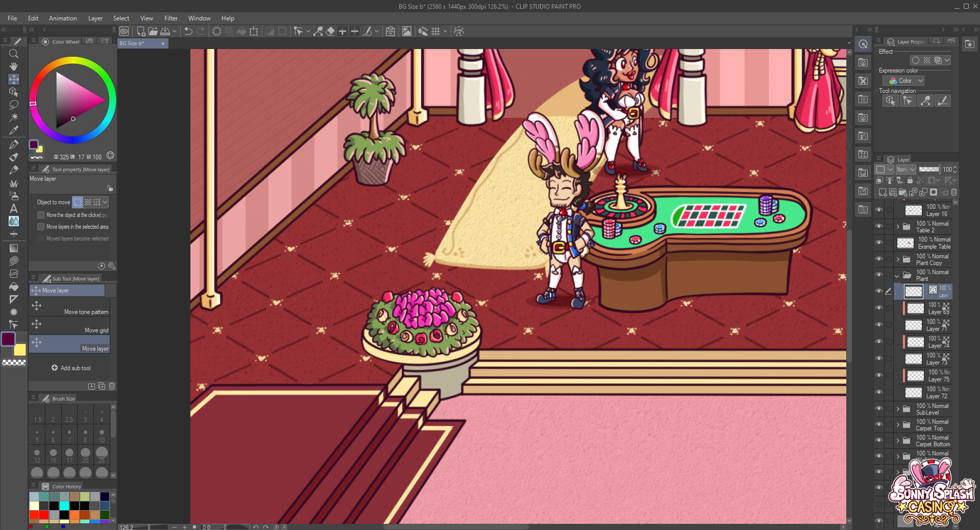Open the Expression color dropdown
The image size is (980, 530).
[x=903, y=81]
